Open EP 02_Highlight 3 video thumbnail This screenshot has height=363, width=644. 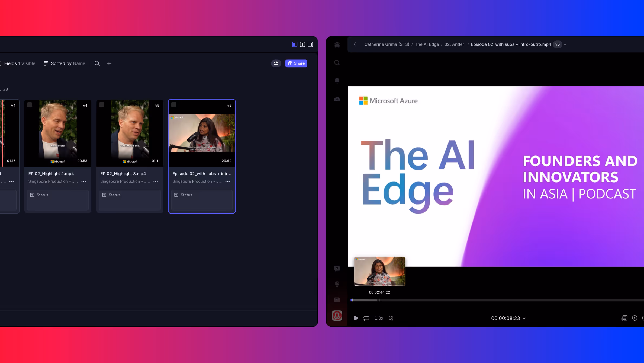[x=130, y=133]
